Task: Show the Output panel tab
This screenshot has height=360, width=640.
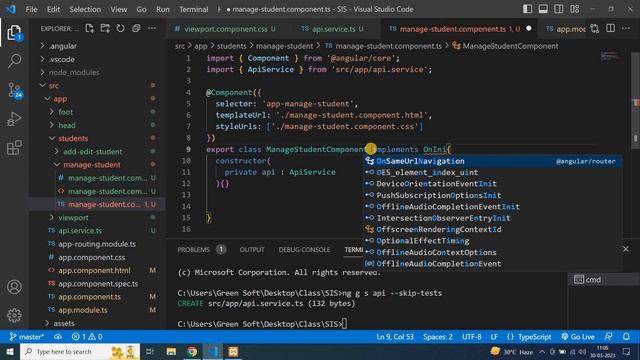Action: 252,249
